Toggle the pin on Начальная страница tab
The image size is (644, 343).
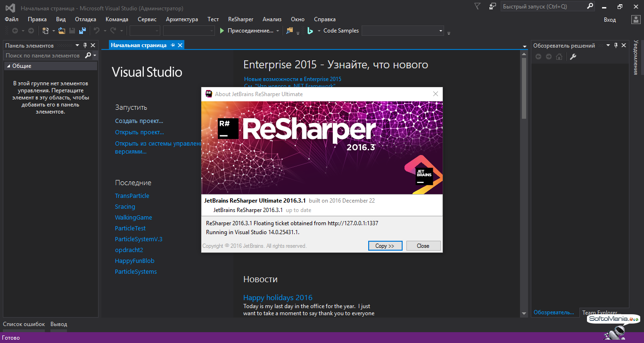pos(173,45)
